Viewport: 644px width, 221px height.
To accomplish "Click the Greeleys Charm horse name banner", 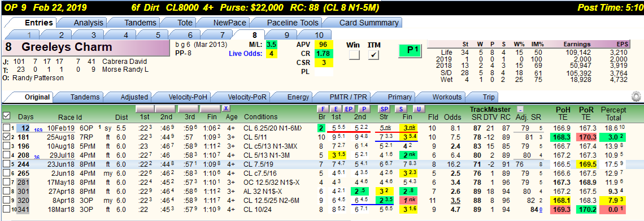I will pyautogui.click(x=86, y=47).
